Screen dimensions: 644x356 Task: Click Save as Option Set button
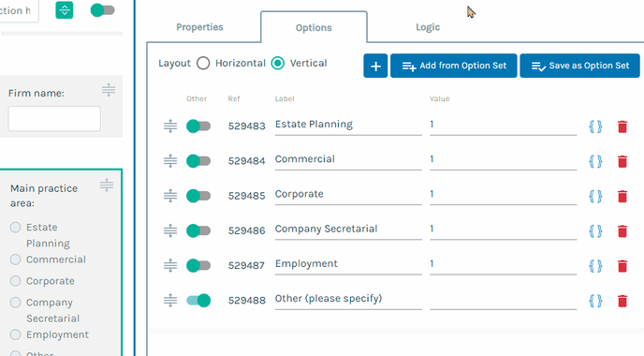pos(579,66)
